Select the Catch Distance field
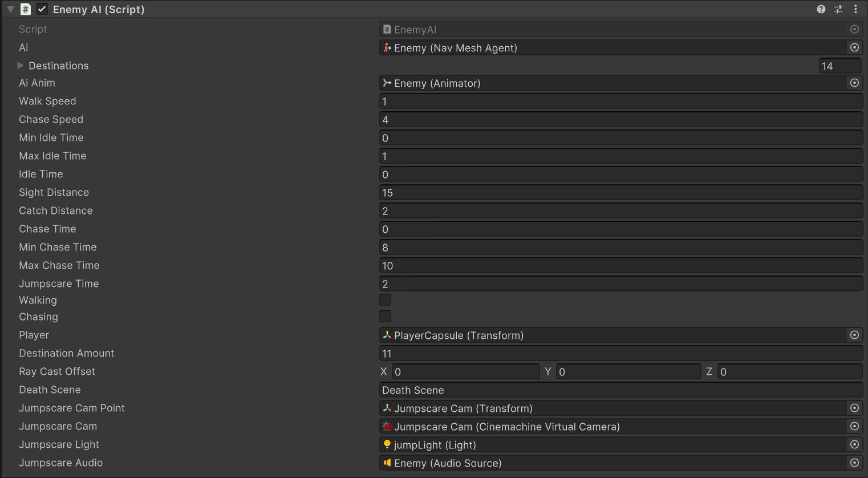This screenshot has height=478, width=868. [x=621, y=211]
